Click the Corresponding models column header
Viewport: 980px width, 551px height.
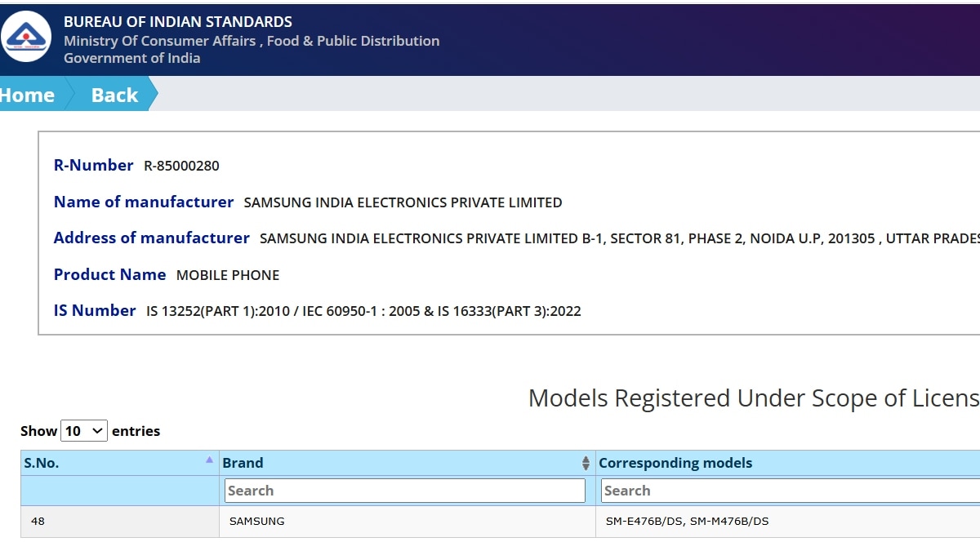(788, 463)
